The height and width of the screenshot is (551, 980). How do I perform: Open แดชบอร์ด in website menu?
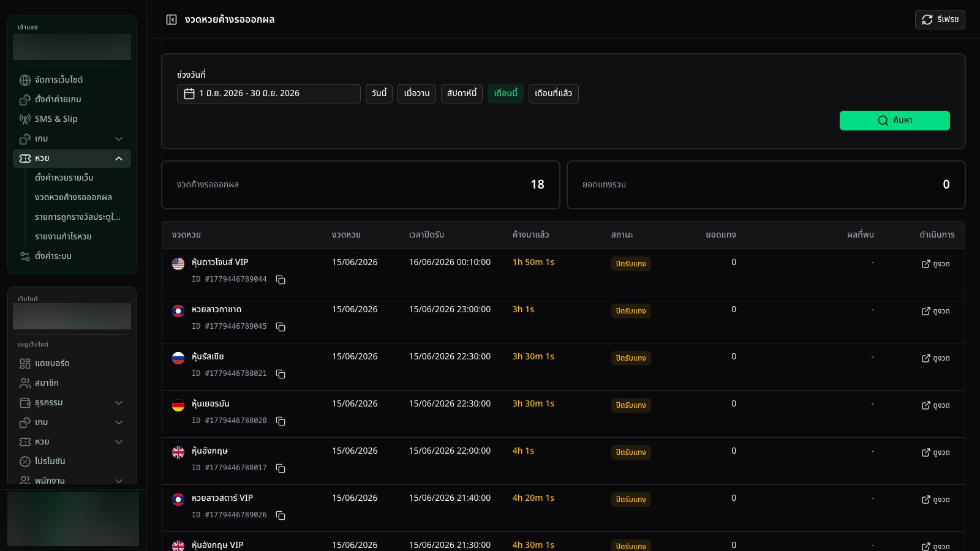click(x=72, y=364)
